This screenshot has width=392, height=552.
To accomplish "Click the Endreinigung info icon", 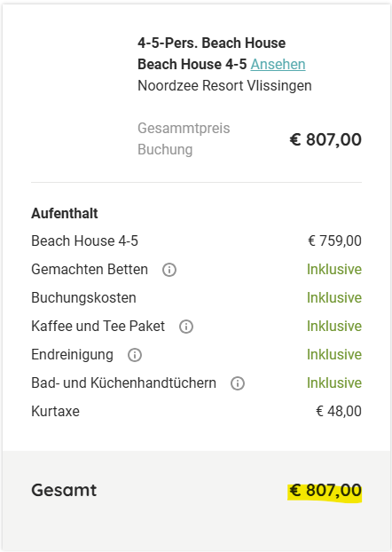I will (x=135, y=355).
